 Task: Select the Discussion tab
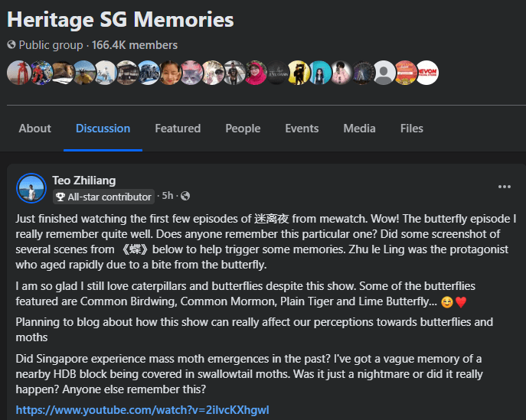pyautogui.click(x=103, y=129)
